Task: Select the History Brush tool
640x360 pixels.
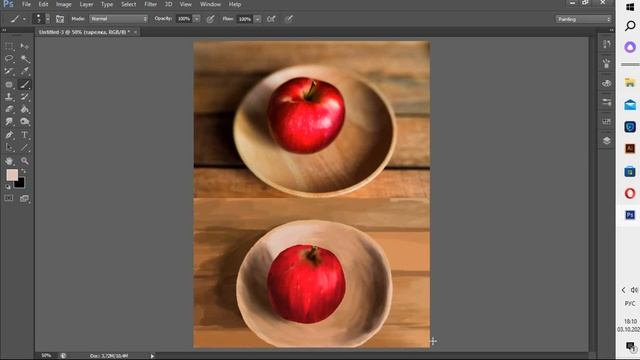Action: click(24, 97)
